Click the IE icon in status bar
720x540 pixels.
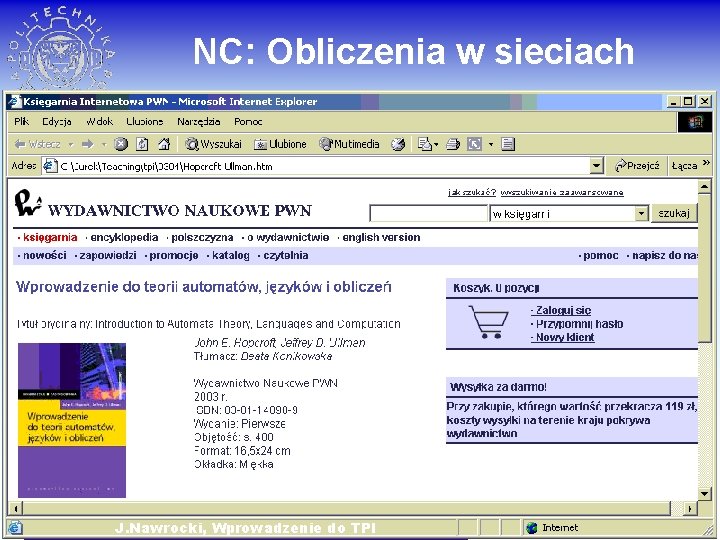click(x=15, y=527)
